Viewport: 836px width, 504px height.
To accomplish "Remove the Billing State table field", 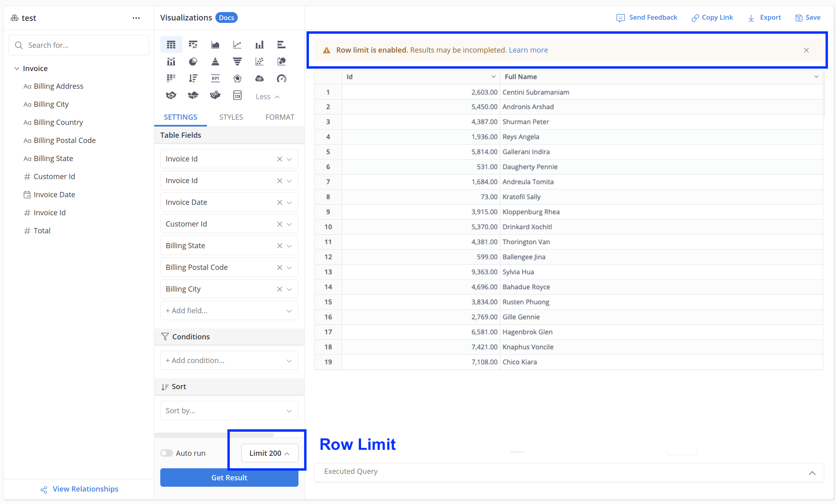I will (280, 246).
